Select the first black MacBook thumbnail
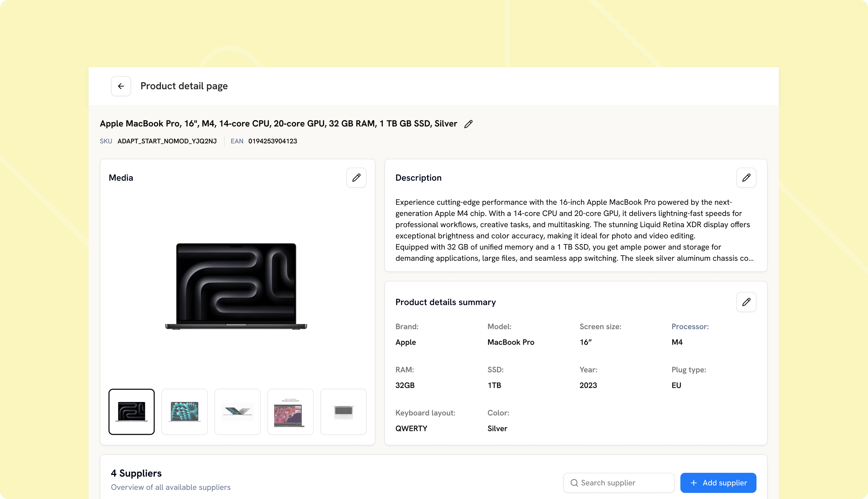 pos(132,412)
